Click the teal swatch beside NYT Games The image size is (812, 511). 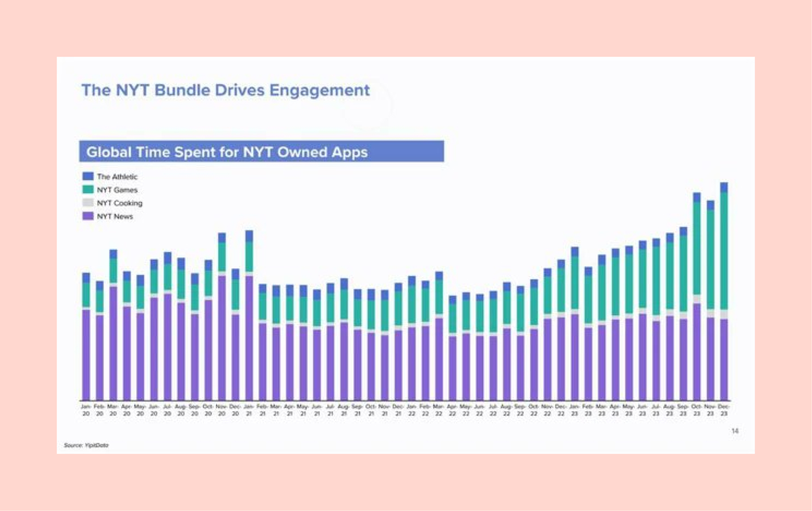pyautogui.click(x=89, y=189)
